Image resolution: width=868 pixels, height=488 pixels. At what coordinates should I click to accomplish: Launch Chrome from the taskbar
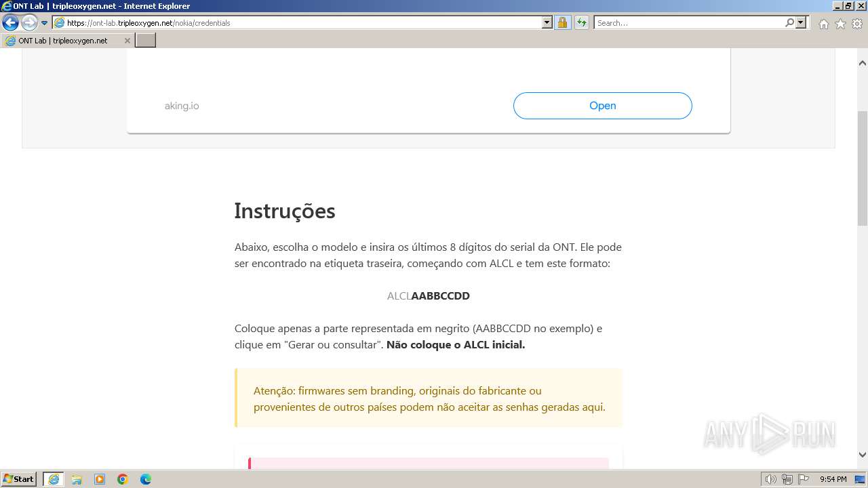point(123,479)
